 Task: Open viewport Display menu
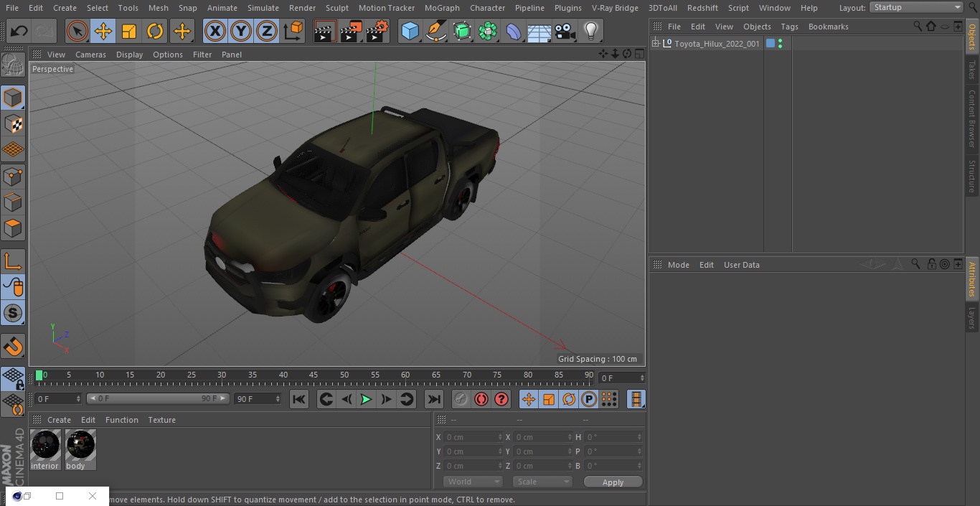click(129, 55)
